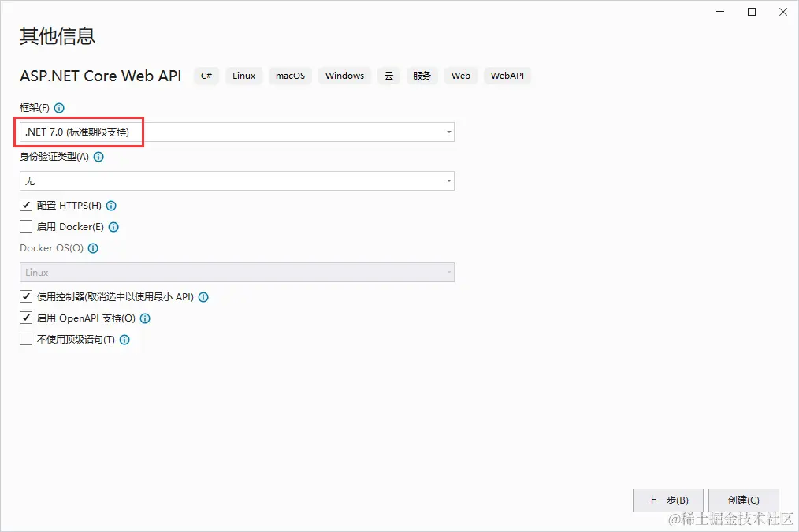Click the C# tag
The width and height of the screenshot is (799, 532).
click(x=206, y=76)
